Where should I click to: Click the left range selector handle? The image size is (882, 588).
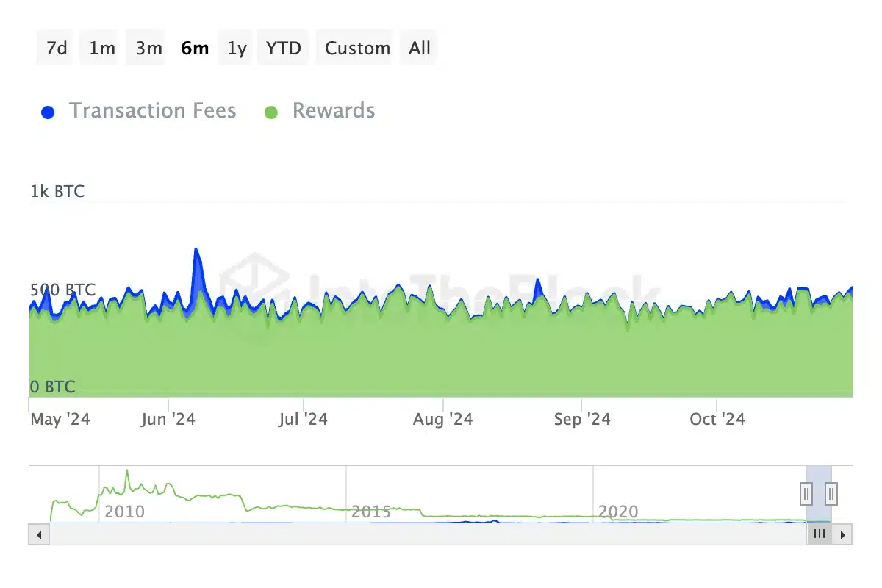(x=806, y=493)
